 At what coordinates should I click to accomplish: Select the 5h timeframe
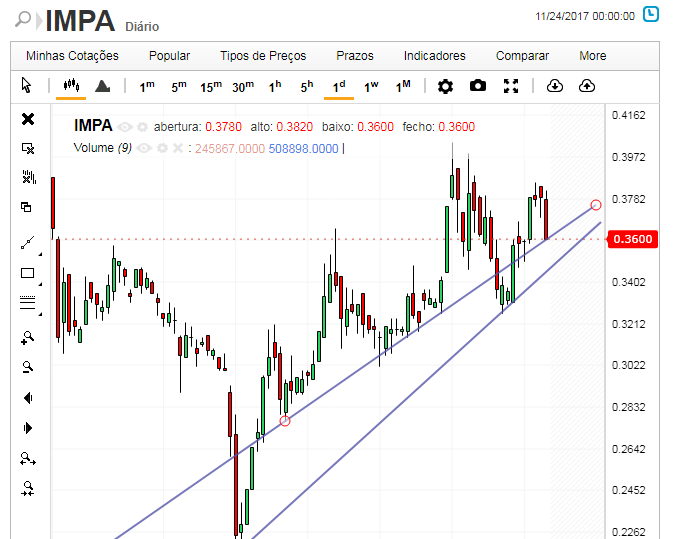point(307,86)
